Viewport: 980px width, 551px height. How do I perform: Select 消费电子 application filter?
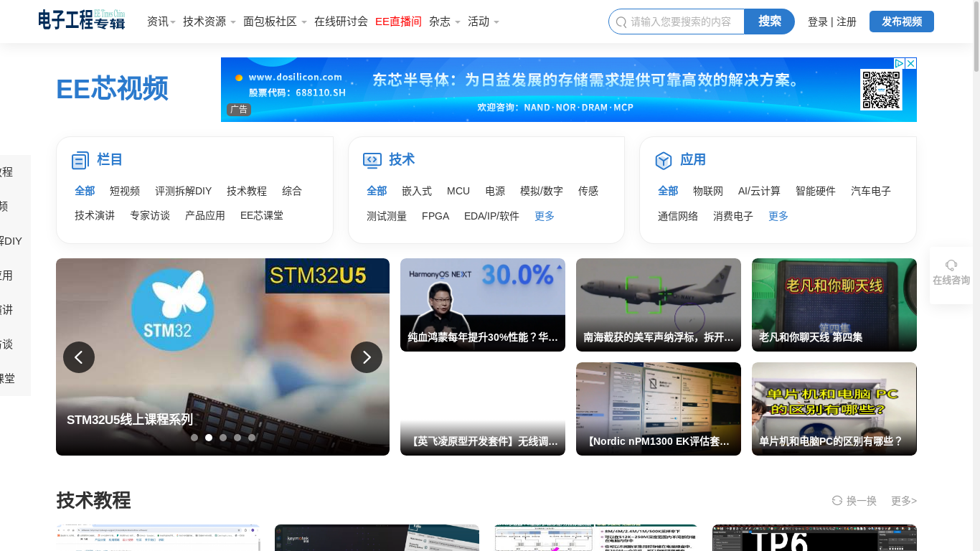[733, 216]
